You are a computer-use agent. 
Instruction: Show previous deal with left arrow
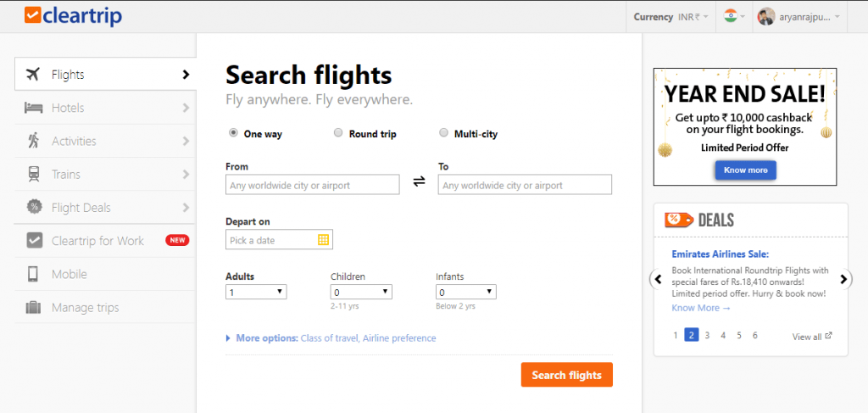coord(658,279)
